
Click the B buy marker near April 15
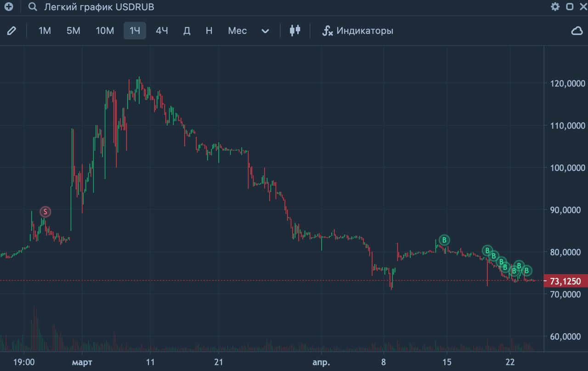pyautogui.click(x=444, y=240)
